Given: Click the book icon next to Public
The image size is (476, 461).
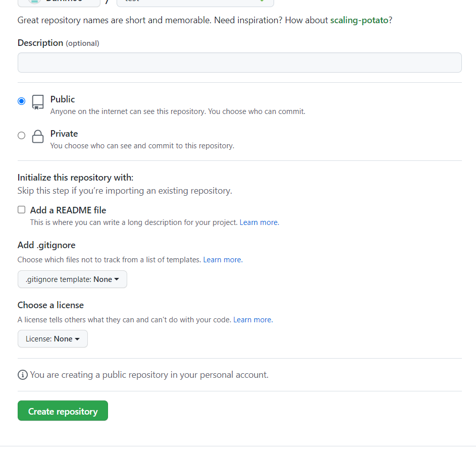Looking at the screenshot, I should tap(37, 102).
